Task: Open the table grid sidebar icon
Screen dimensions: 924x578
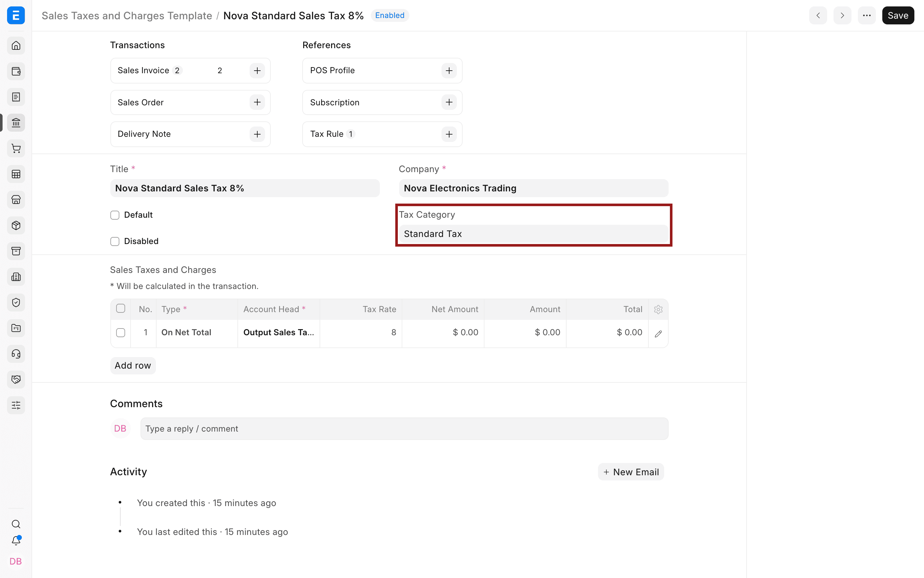Action: tap(16, 174)
